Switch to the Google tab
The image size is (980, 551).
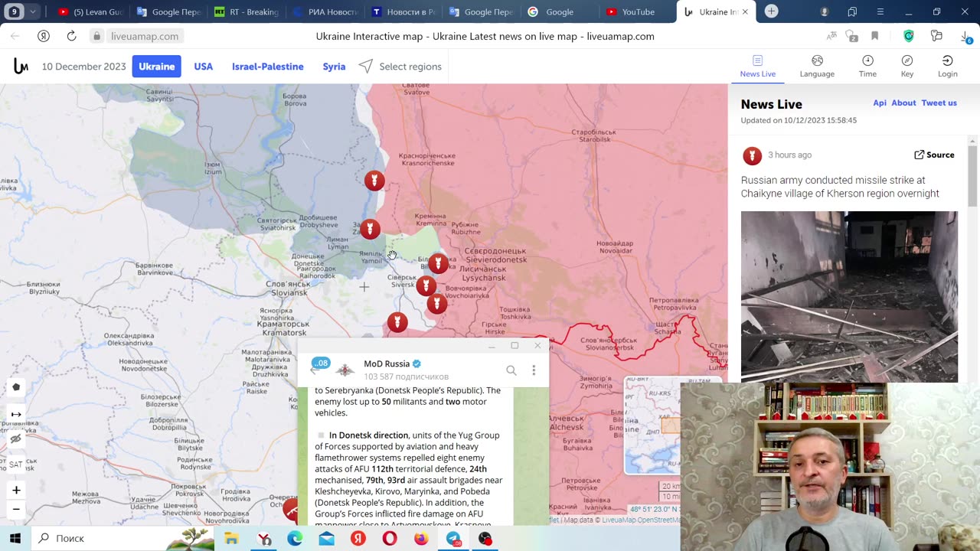[559, 11]
